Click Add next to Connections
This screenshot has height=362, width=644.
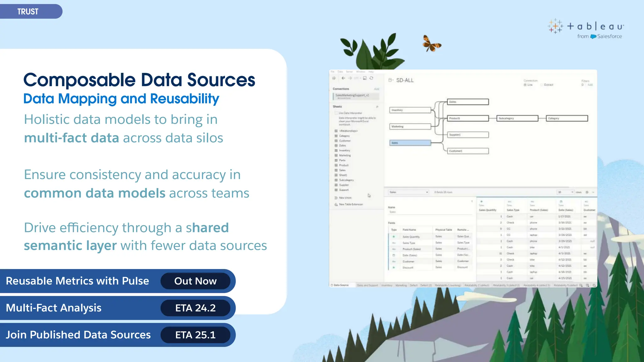click(x=377, y=89)
